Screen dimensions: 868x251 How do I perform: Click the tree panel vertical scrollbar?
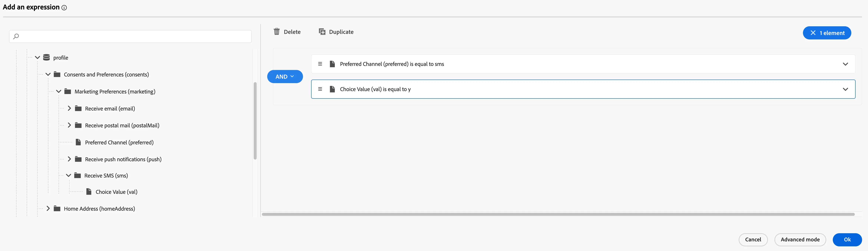255,121
